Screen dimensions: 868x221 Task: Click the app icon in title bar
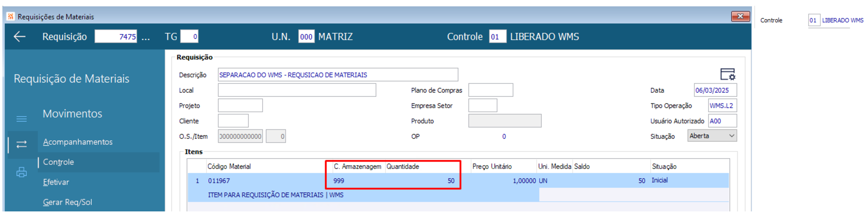[x=11, y=16]
